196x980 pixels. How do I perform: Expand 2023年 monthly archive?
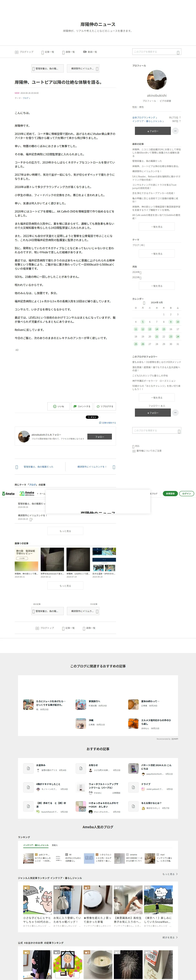tap(137, 277)
